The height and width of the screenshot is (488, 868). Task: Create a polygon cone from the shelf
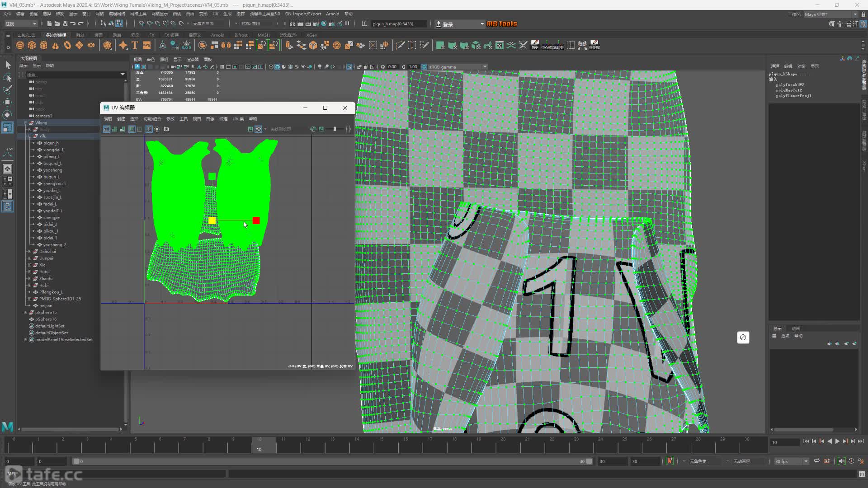[55, 45]
